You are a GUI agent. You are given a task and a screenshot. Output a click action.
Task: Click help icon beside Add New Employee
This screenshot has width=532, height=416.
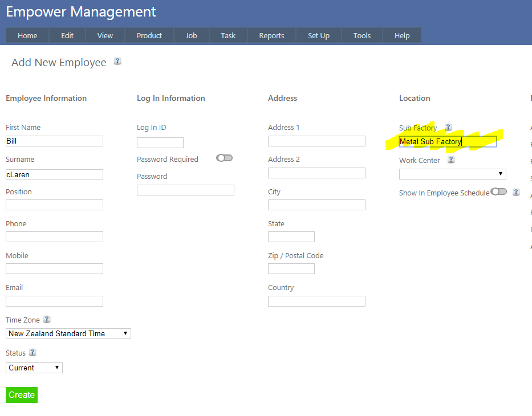click(117, 62)
